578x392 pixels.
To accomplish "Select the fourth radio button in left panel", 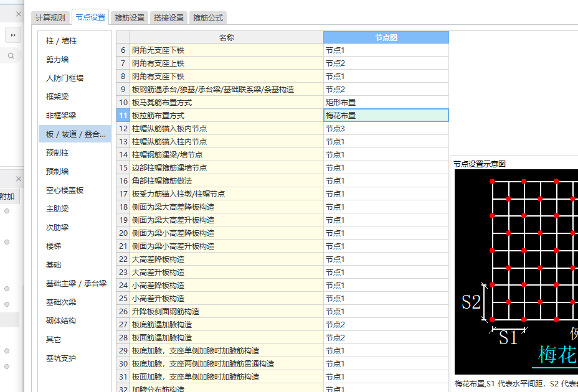I will point(7,304).
